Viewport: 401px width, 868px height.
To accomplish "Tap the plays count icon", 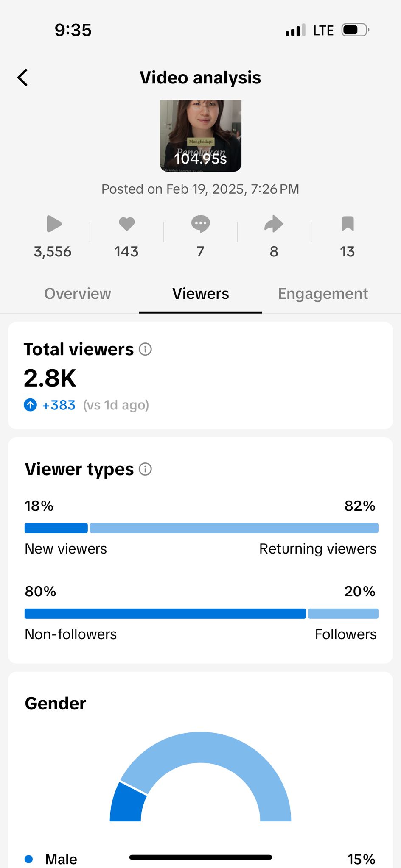I will pyautogui.click(x=54, y=224).
